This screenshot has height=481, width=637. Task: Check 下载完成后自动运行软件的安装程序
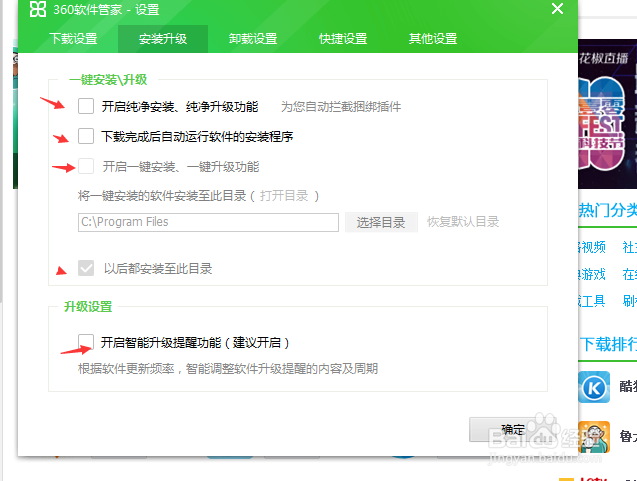point(86,136)
